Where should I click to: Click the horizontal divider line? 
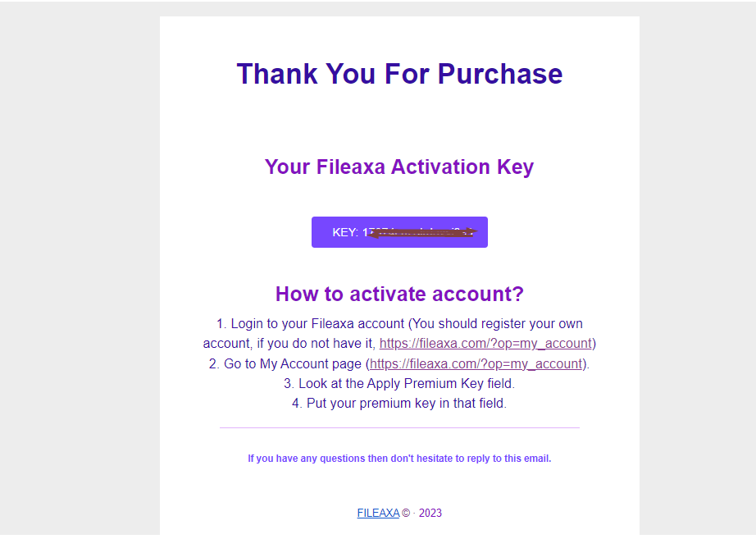[x=399, y=427]
